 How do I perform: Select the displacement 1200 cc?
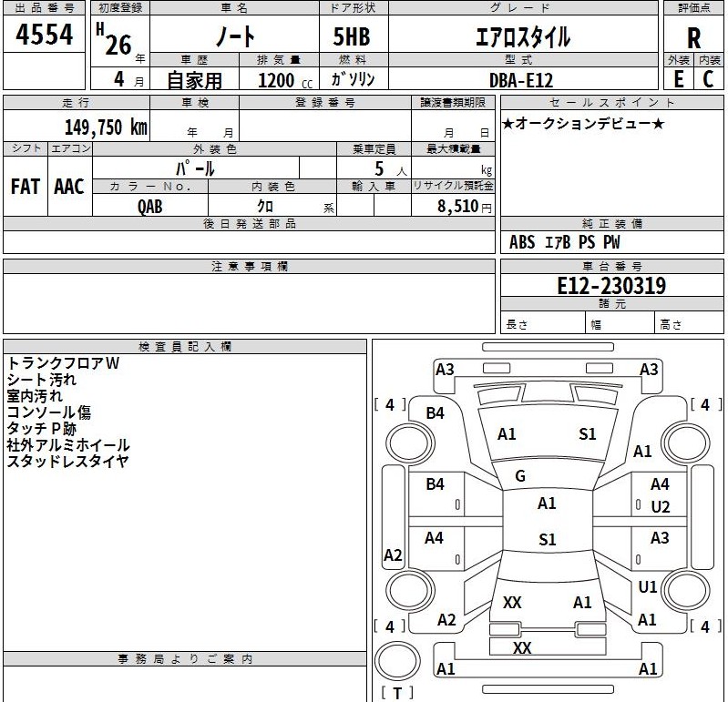285,80
